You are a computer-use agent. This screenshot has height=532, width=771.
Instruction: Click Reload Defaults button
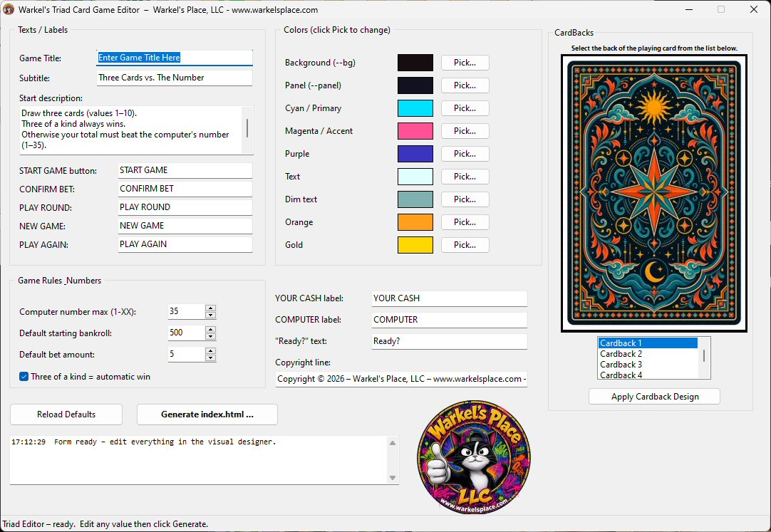pyautogui.click(x=66, y=414)
